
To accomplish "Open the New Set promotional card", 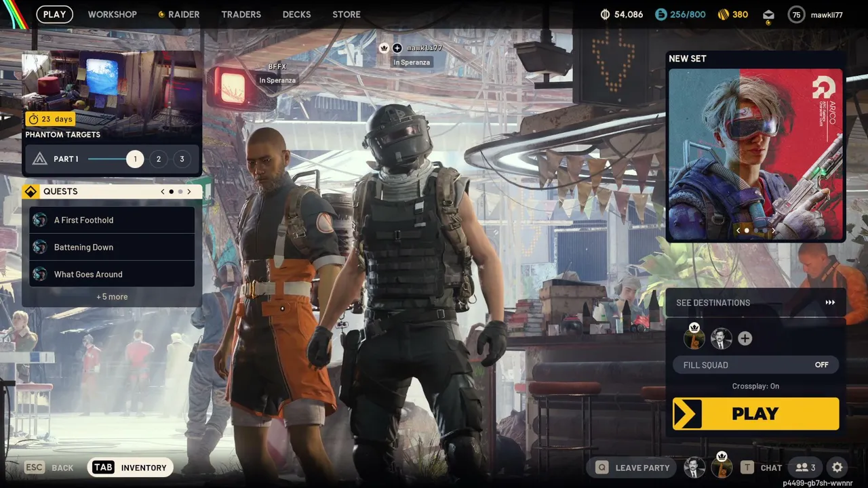I will pos(755,154).
